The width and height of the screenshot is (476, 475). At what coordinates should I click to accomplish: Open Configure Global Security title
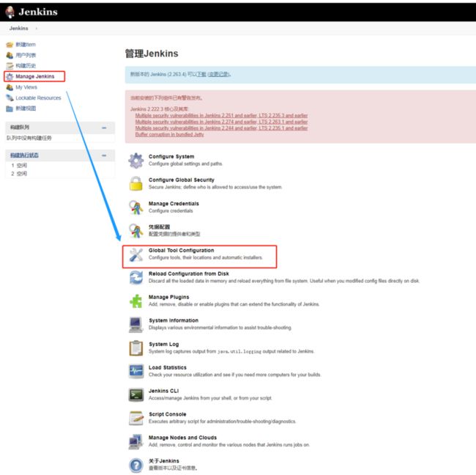pyautogui.click(x=181, y=180)
